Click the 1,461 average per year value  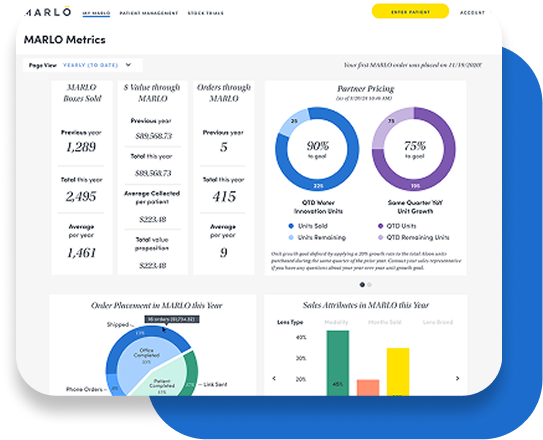coord(81,253)
